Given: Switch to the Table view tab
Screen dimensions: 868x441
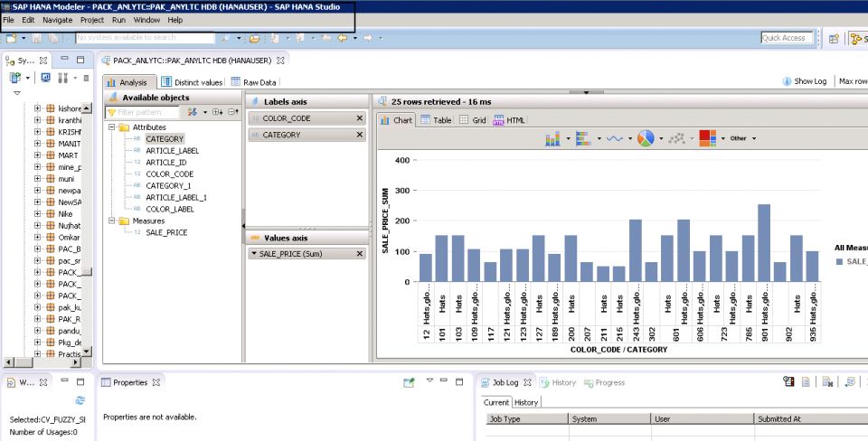Looking at the screenshot, I should [436, 120].
